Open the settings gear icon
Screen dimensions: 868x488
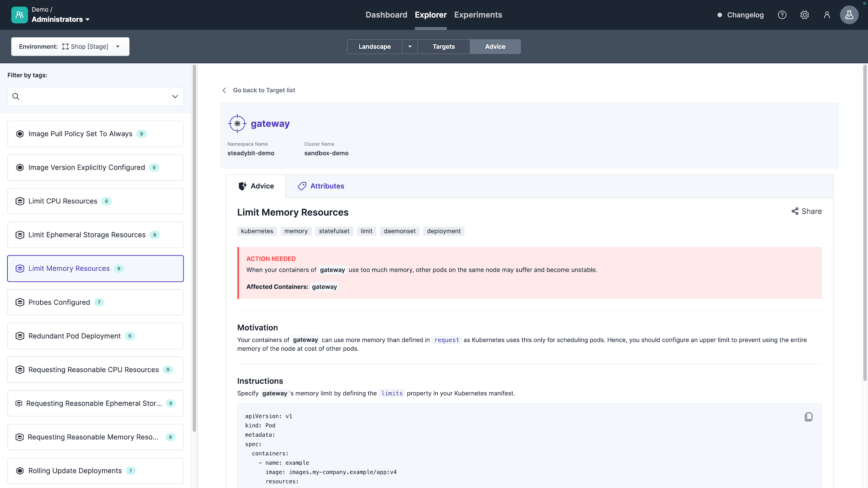pyautogui.click(x=804, y=15)
